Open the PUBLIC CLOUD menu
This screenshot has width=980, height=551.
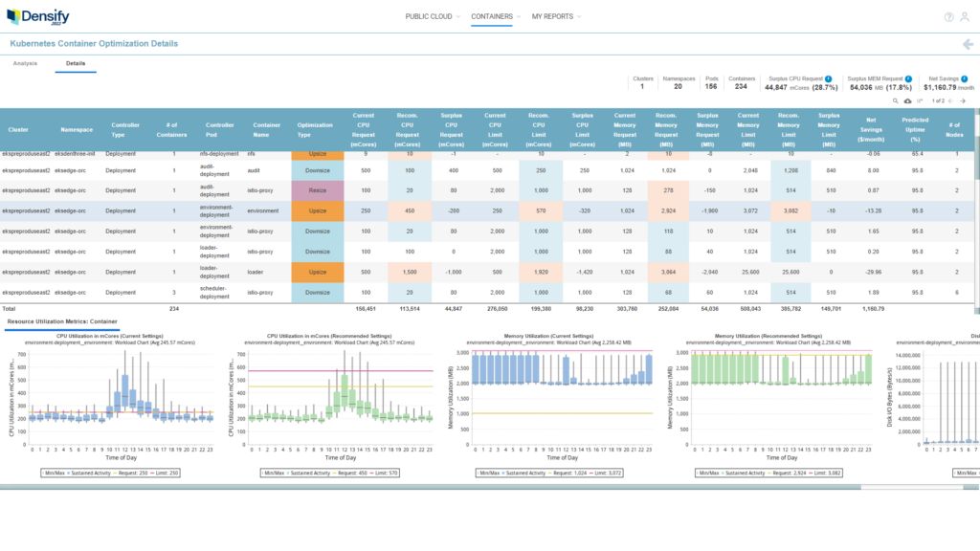point(429,17)
